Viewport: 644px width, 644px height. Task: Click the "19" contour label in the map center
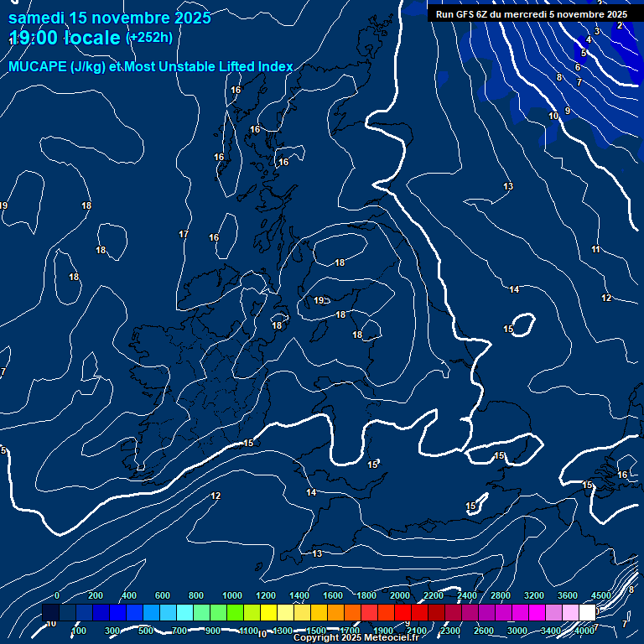pyautogui.click(x=319, y=300)
